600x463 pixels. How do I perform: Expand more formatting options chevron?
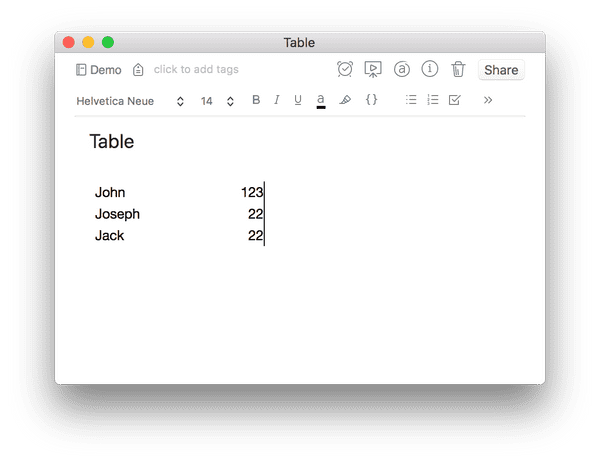488,100
